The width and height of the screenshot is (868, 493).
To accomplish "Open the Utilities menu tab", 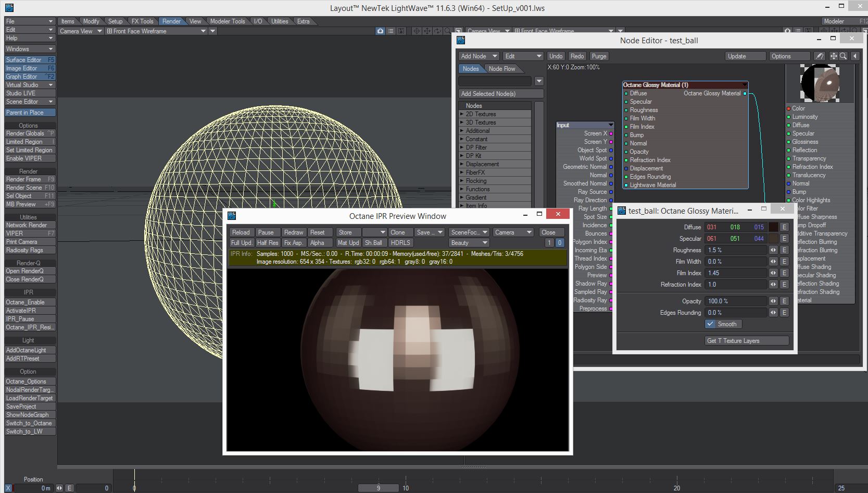I will coord(280,21).
